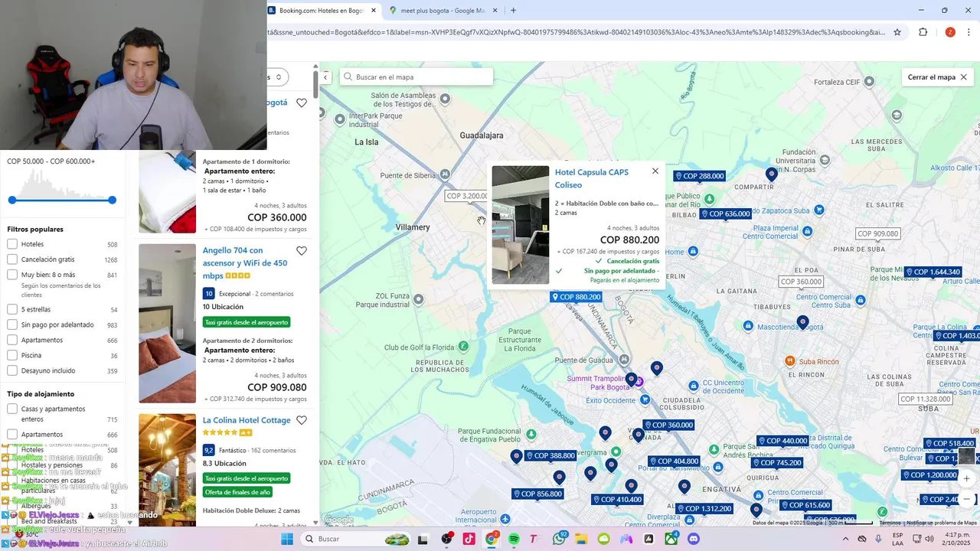Select the COP 1.644.340 map price marker
980x551 pixels.
coord(933,272)
